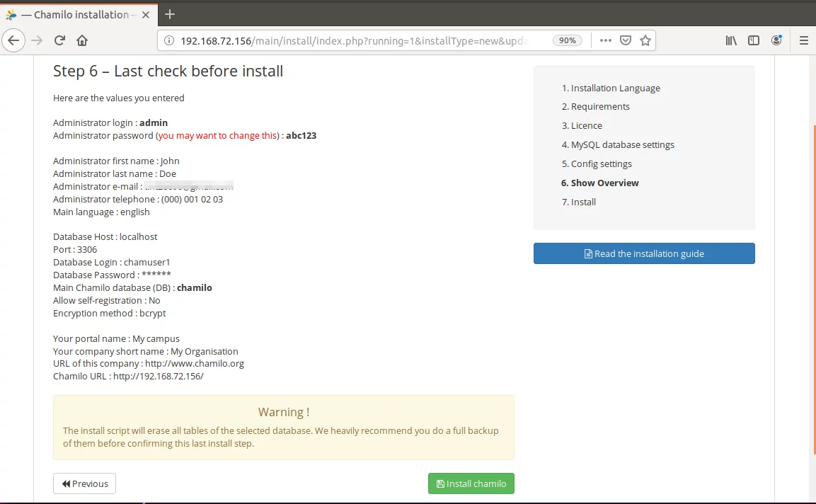
Task: Open Firefox account icon
Action: coord(776,40)
